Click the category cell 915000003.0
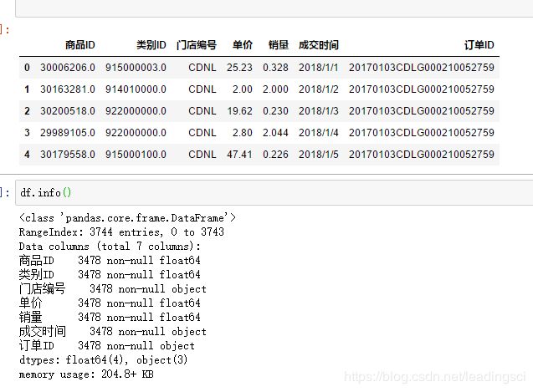 [136, 67]
